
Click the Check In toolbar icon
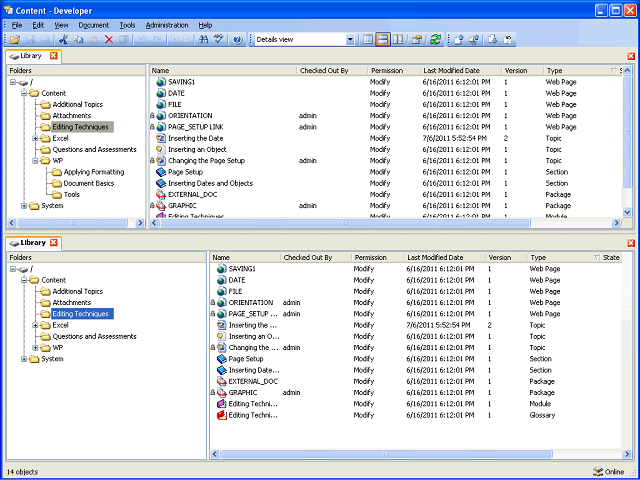pos(459,40)
